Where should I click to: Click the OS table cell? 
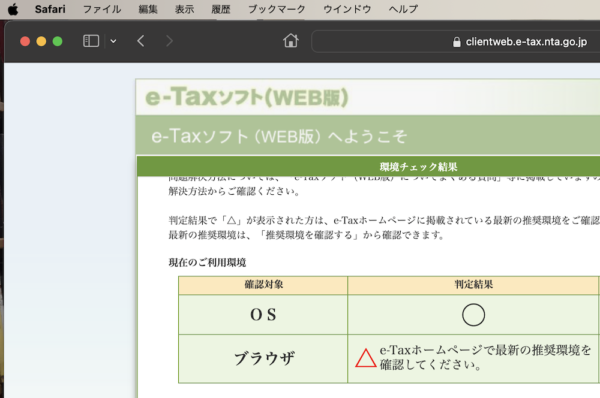pyautogui.click(x=263, y=315)
